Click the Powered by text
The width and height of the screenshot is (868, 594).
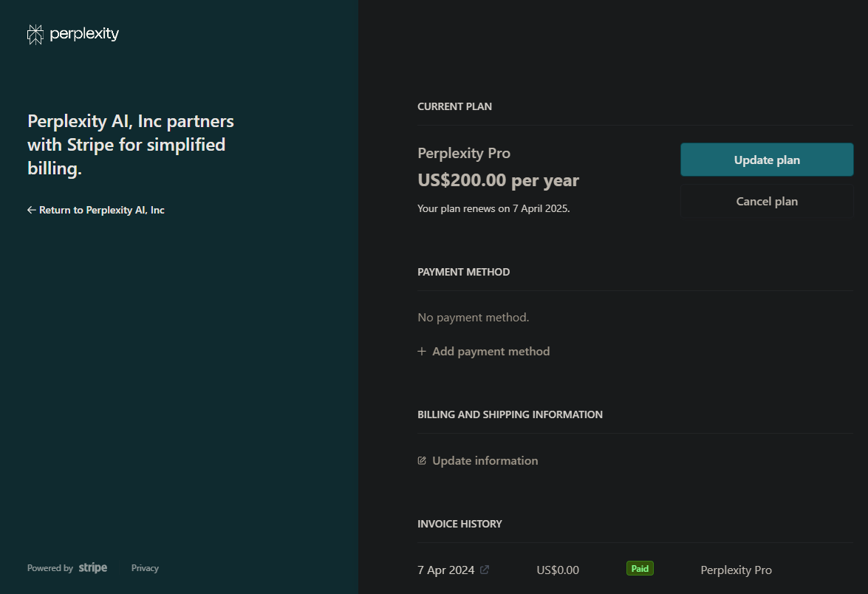tap(50, 568)
